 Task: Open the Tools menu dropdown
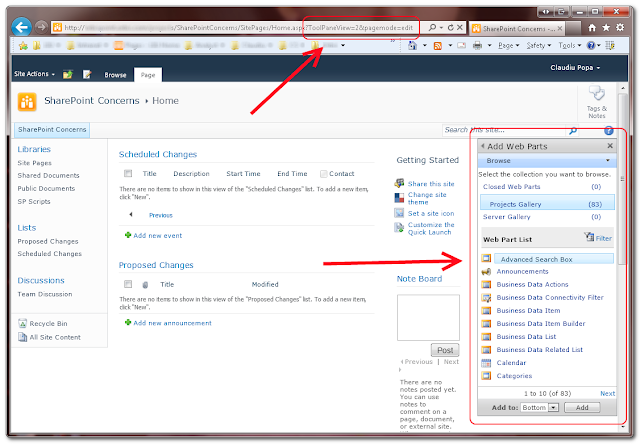tap(569, 46)
